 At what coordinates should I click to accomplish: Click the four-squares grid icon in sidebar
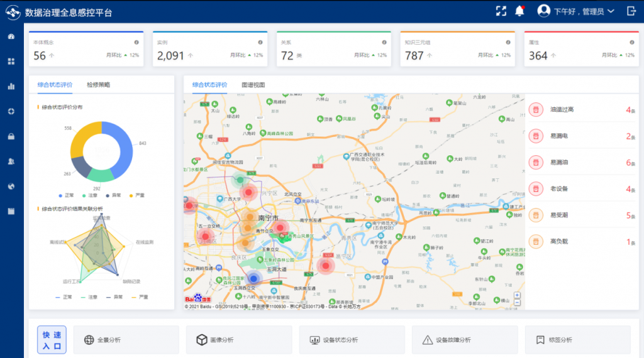click(11, 62)
